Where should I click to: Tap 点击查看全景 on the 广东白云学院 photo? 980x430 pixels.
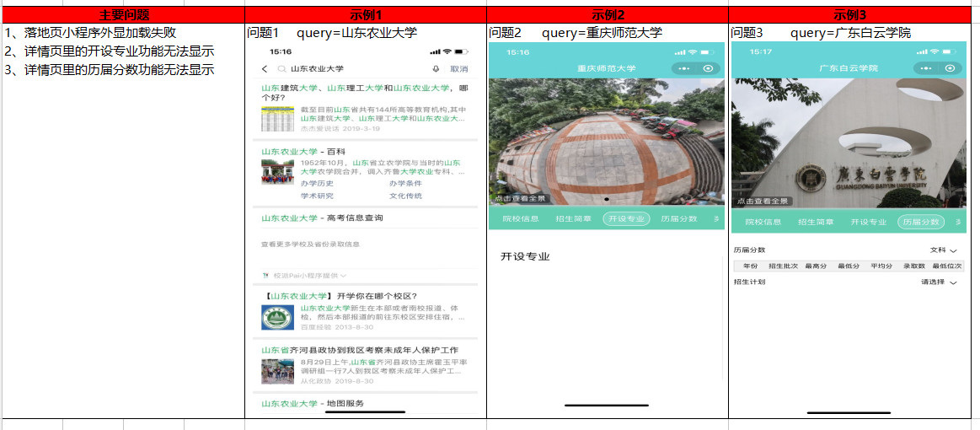(762, 202)
